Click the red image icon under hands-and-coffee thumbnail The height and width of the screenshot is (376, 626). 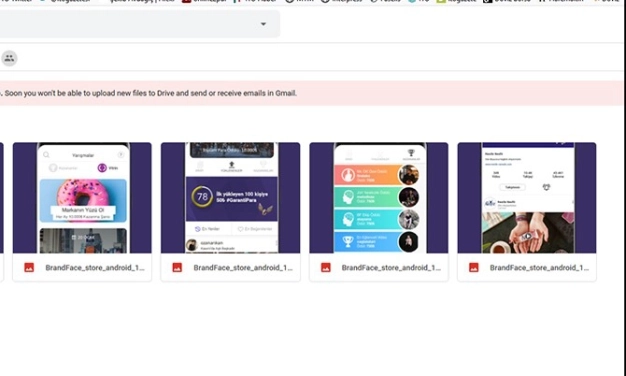coord(473,268)
